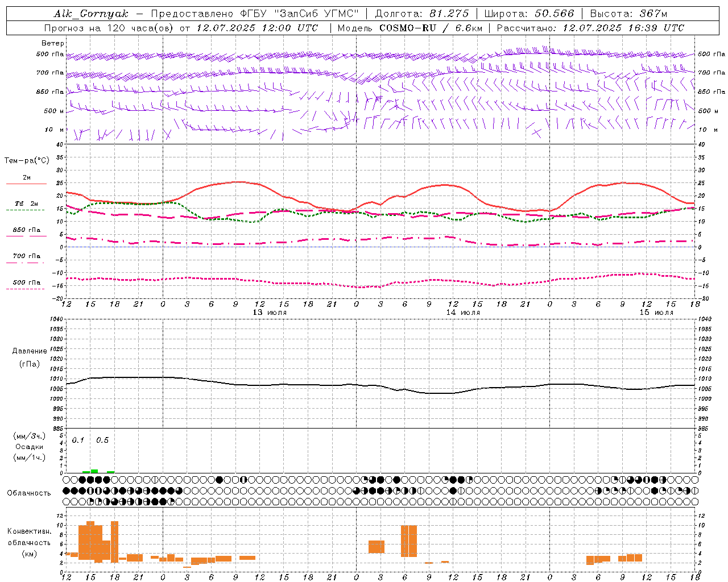Select the Широта: 50.566 header value
The width and height of the screenshot is (728, 582).
[529, 14]
